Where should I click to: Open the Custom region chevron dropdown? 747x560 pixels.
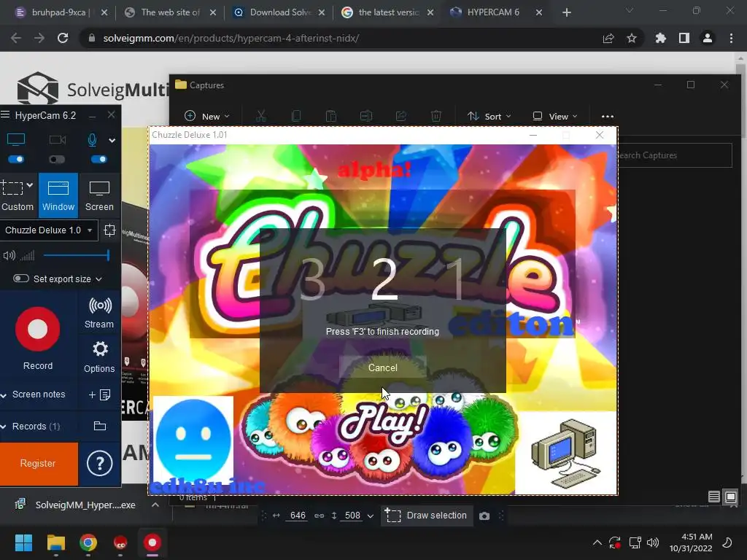pos(30,184)
